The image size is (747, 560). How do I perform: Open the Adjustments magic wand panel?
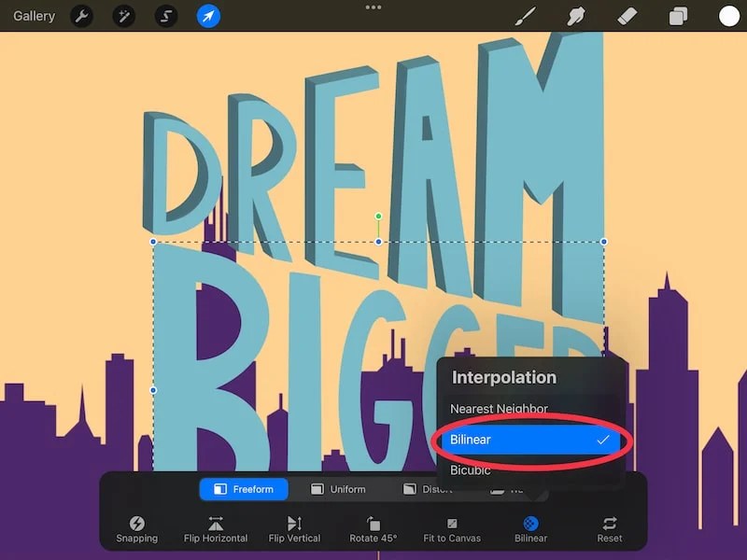[124, 16]
